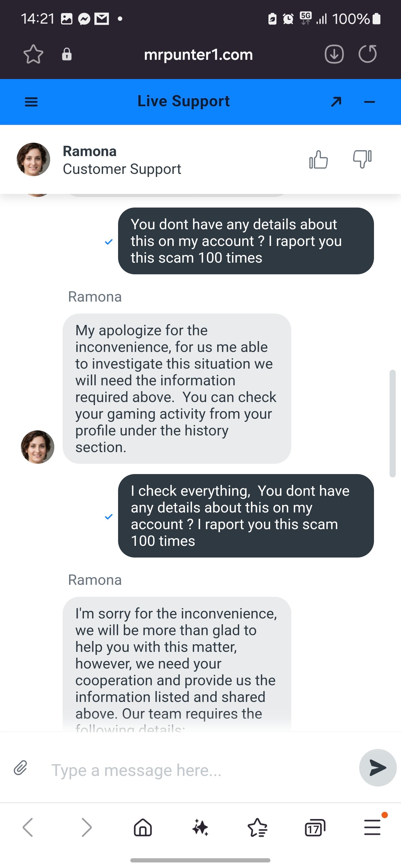This screenshot has height=868, width=401.
Task: Bookmark this page with the star icon
Action: [33, 54]
